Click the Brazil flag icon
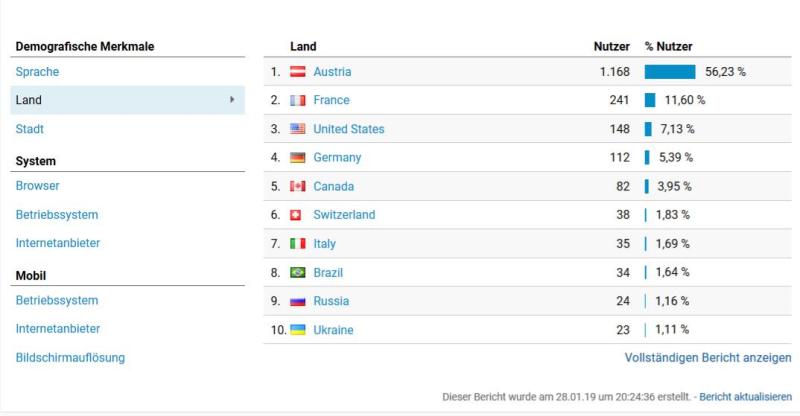 297,273
